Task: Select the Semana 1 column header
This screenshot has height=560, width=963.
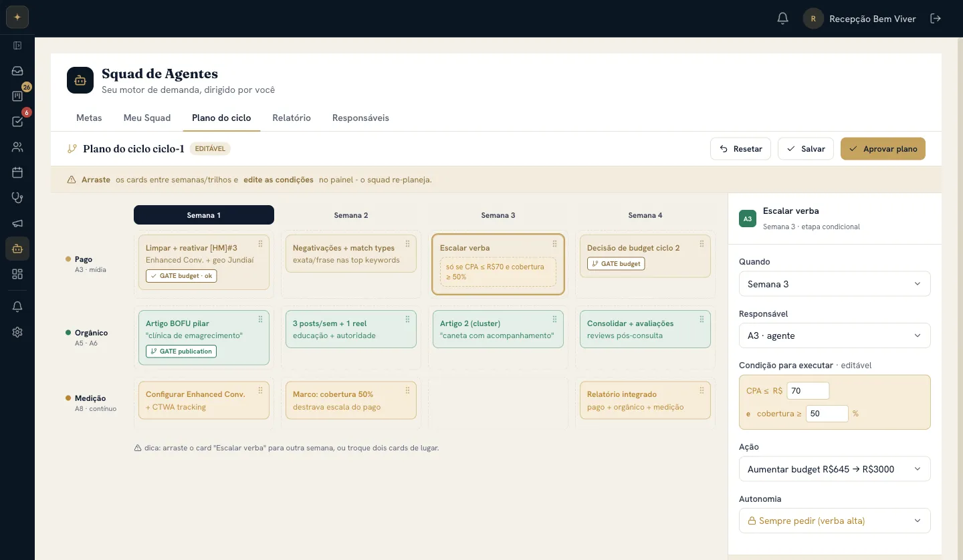Action: click(204, 215)
